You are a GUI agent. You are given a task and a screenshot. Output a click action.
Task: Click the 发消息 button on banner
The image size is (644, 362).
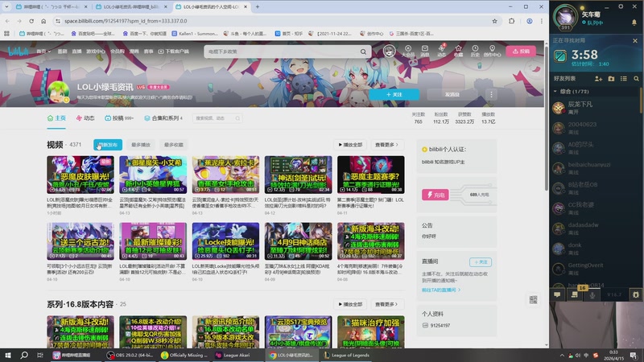tap(452, 94)
